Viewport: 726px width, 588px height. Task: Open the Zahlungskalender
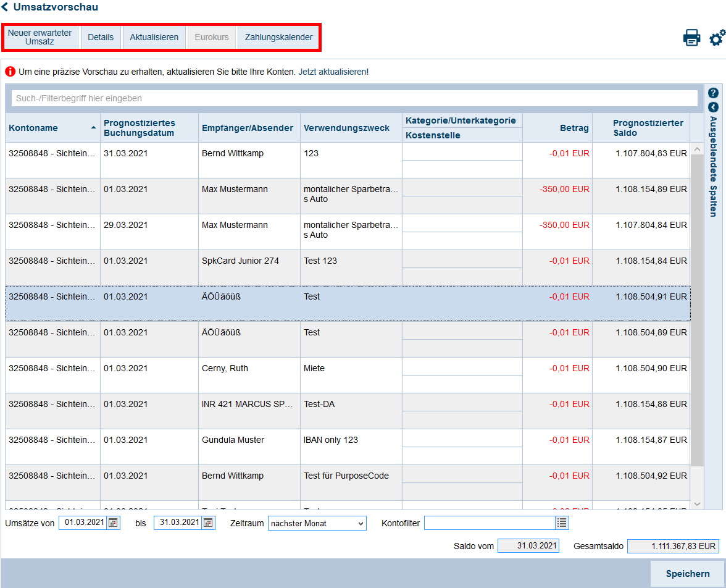[x=278, y=37]
